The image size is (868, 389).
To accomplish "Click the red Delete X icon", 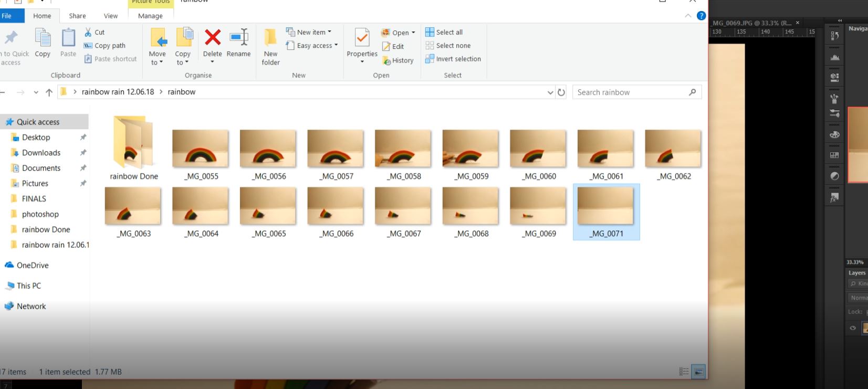I will click(x=213, y=37).
